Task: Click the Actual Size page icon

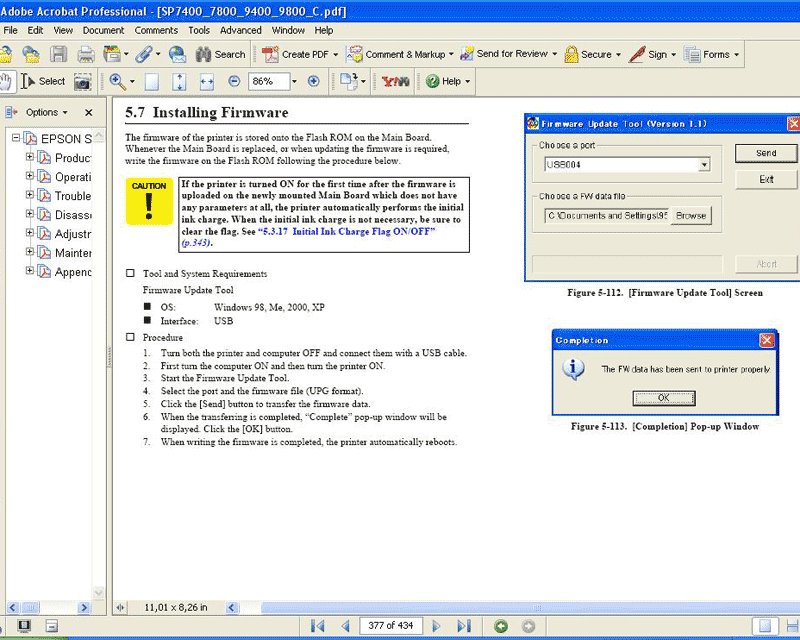Action: (x=152, y=82)
